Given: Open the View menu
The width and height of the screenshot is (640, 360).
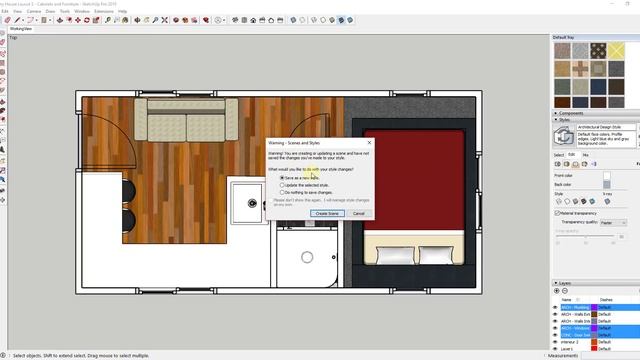Looking at the screenshot, I should [x=18, y=11].
